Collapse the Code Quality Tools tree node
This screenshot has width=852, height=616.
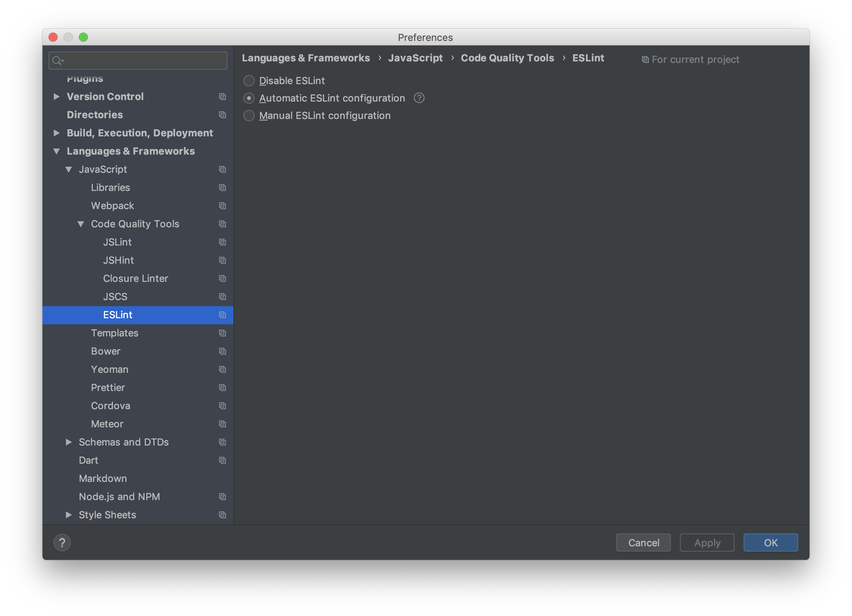pyautogui.click(x=81, y=224)
